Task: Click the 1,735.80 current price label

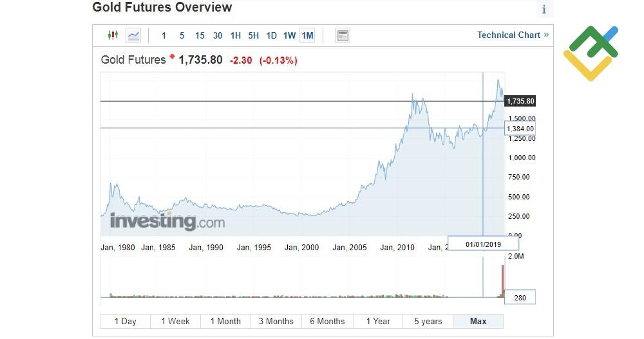Action: (x=520, y=101)
